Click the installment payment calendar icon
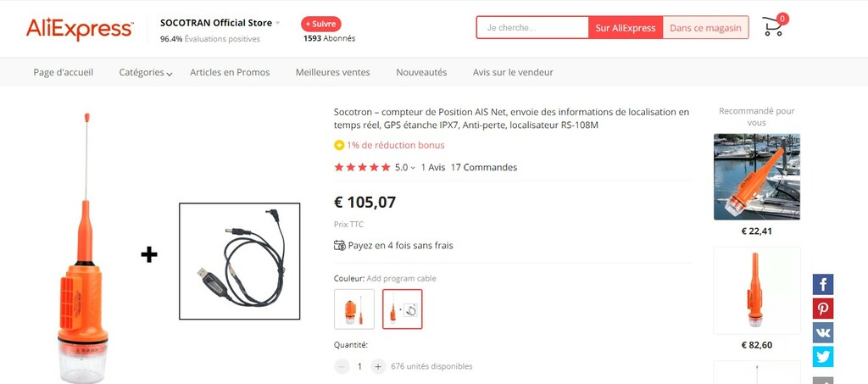Viewport: 868px width, 384px height. coord(340,245)
